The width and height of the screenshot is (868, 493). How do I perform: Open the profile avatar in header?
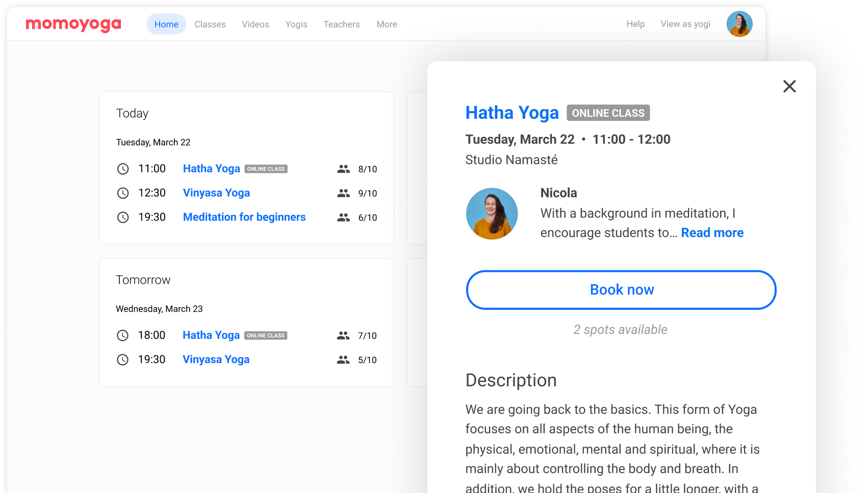click(x=739, y=24)
